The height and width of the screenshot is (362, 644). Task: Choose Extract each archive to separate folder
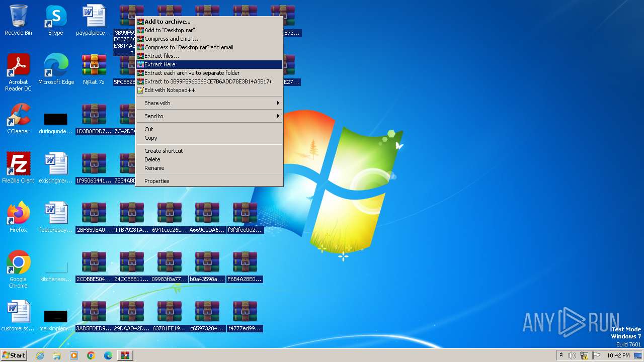coord(209,73)
